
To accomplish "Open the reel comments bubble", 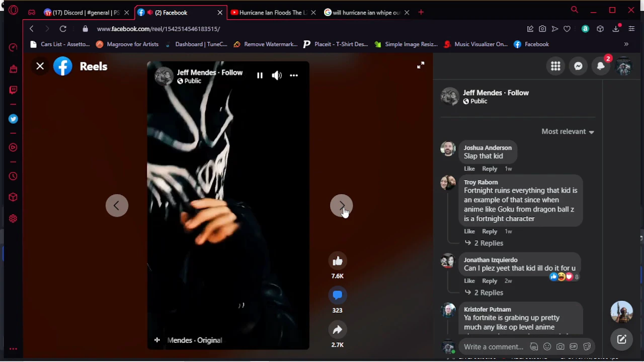I will point(337,295).
